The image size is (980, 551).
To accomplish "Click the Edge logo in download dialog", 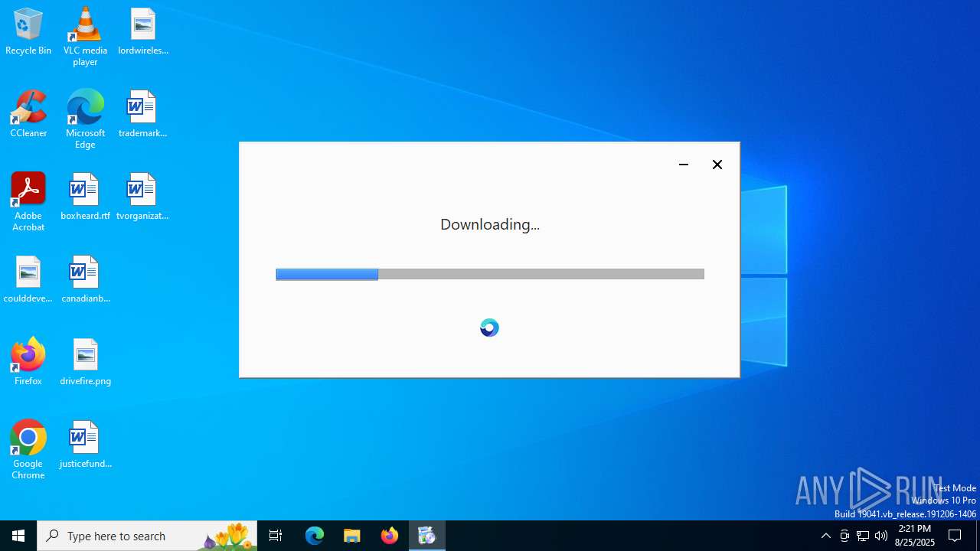I will [x=489, y=328].
